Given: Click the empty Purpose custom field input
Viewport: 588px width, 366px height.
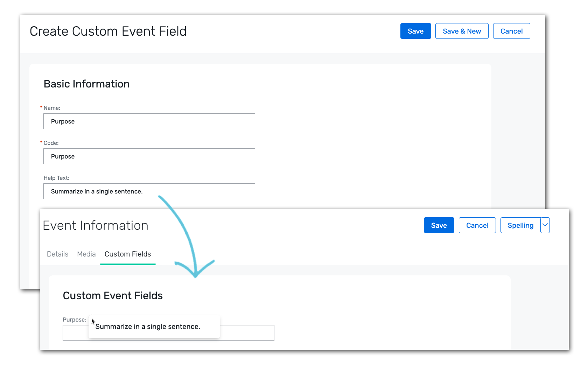Looking at the screenshot, I should tap(245, 332).
